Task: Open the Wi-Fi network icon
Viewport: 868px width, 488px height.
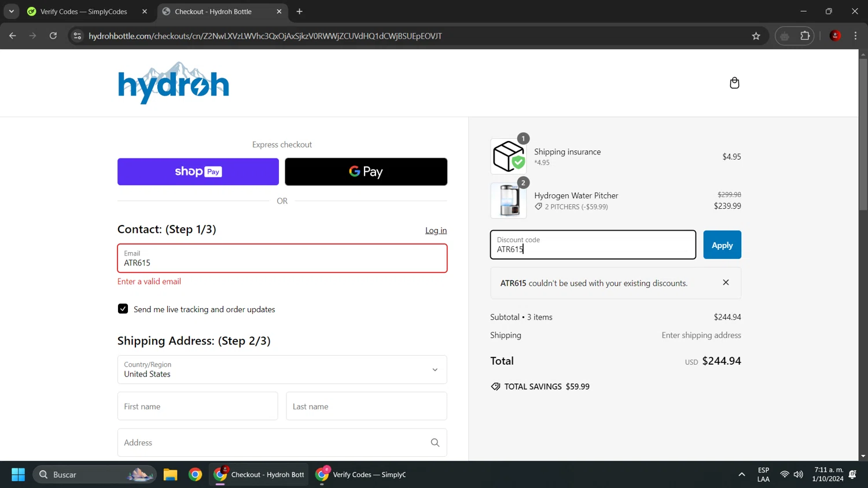Action: pos(785,475)
